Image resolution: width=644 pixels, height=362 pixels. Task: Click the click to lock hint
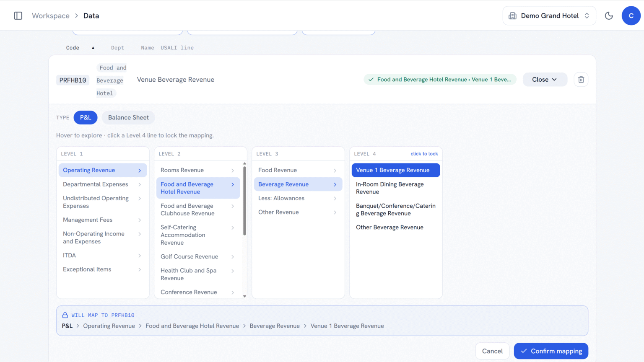point(424,154)
